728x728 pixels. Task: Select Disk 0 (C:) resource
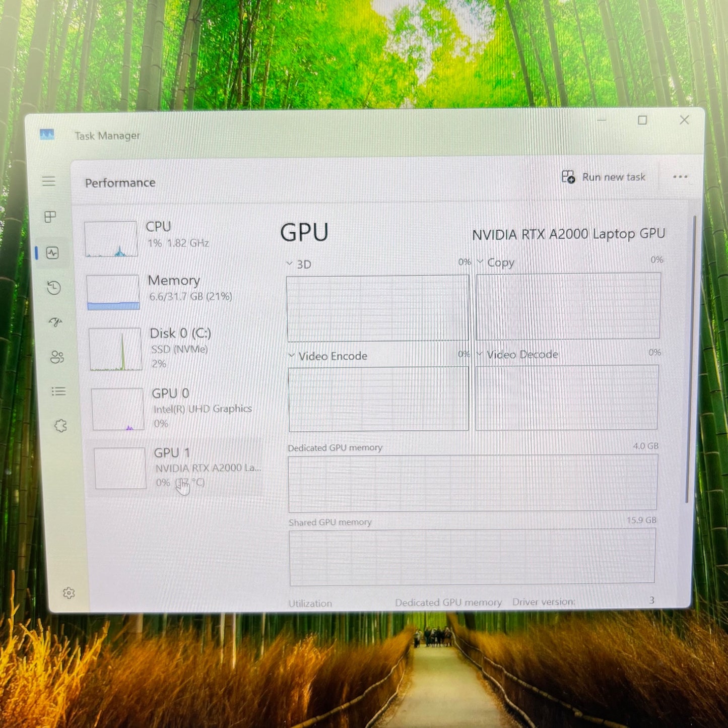click(176, 349)
